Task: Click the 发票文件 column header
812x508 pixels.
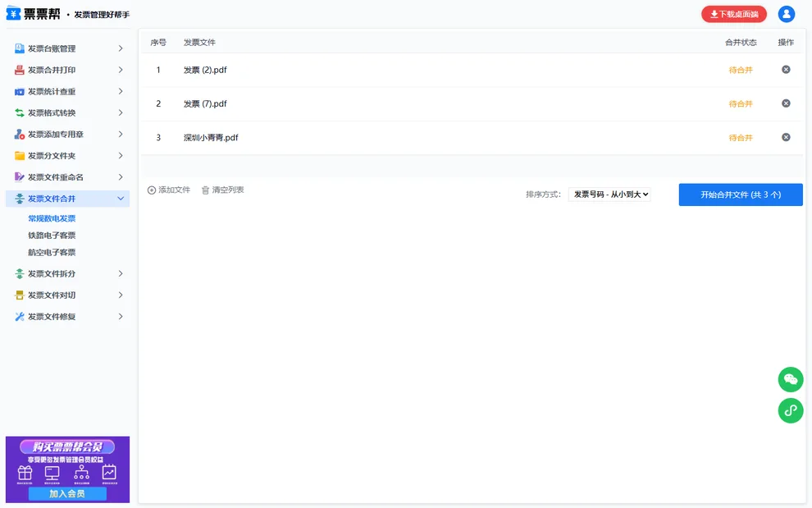Action: tap(199, 43)
